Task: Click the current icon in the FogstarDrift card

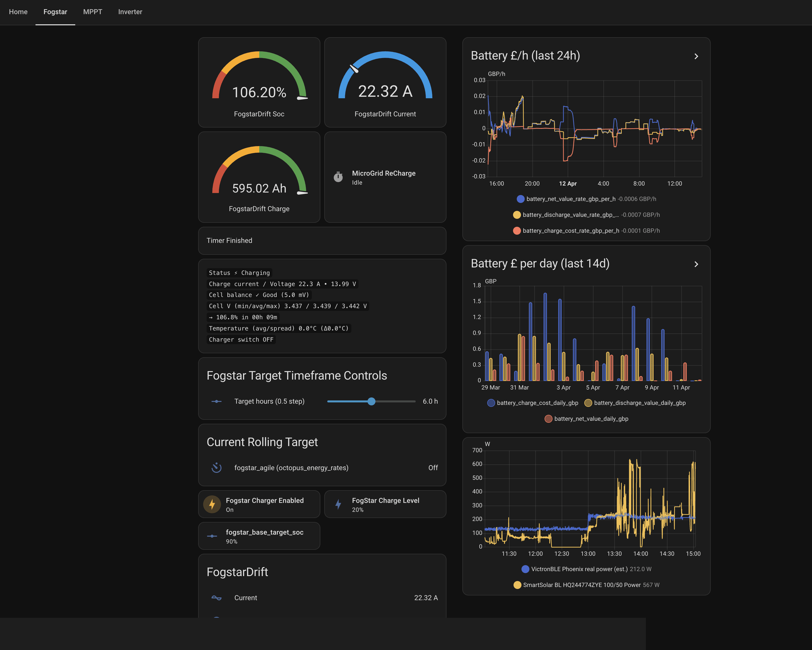Action: [217, 598]
